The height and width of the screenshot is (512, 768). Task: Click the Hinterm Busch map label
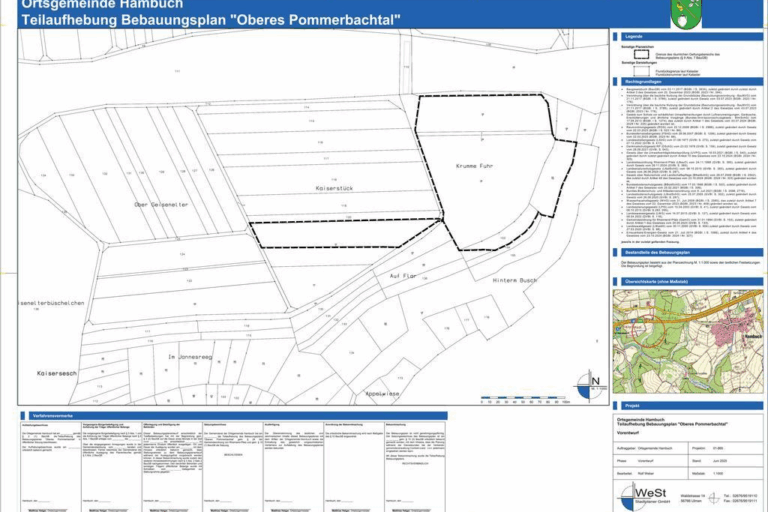[x=514, y=280]
